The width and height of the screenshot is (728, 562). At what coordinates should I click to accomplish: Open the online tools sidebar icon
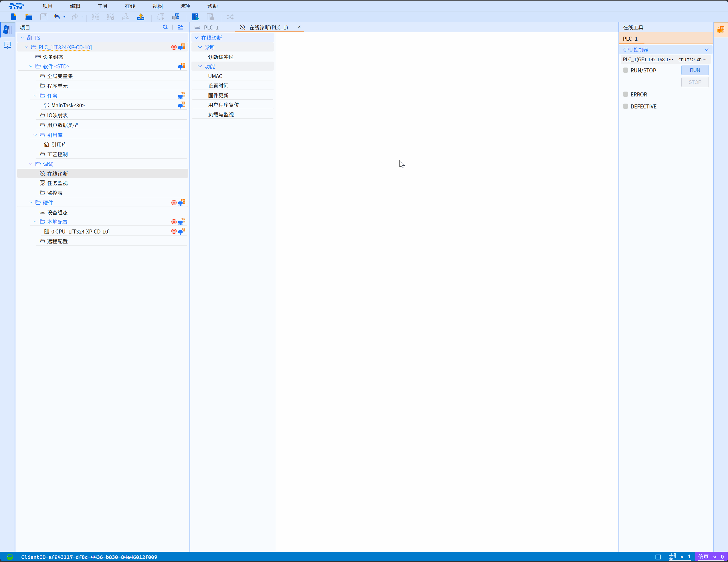(720, 30)
